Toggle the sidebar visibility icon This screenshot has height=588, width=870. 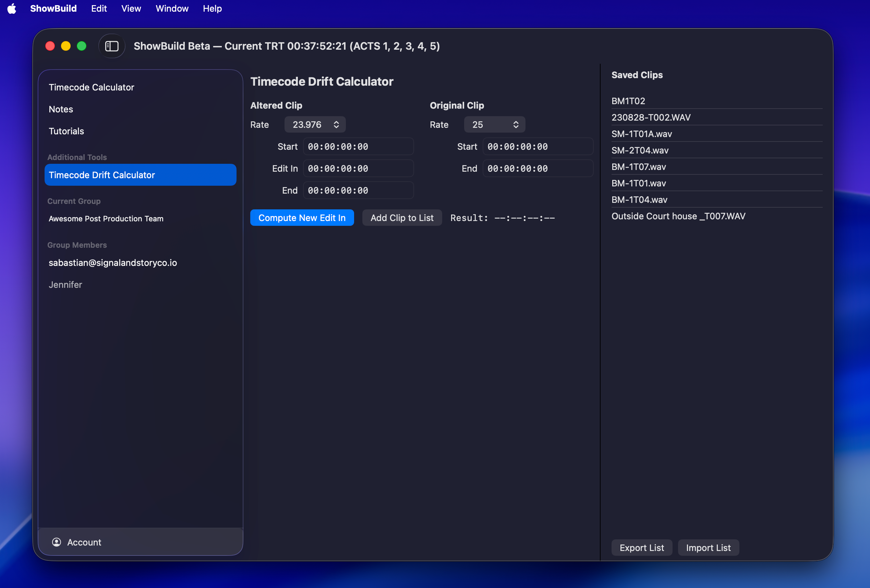[111, 46]
